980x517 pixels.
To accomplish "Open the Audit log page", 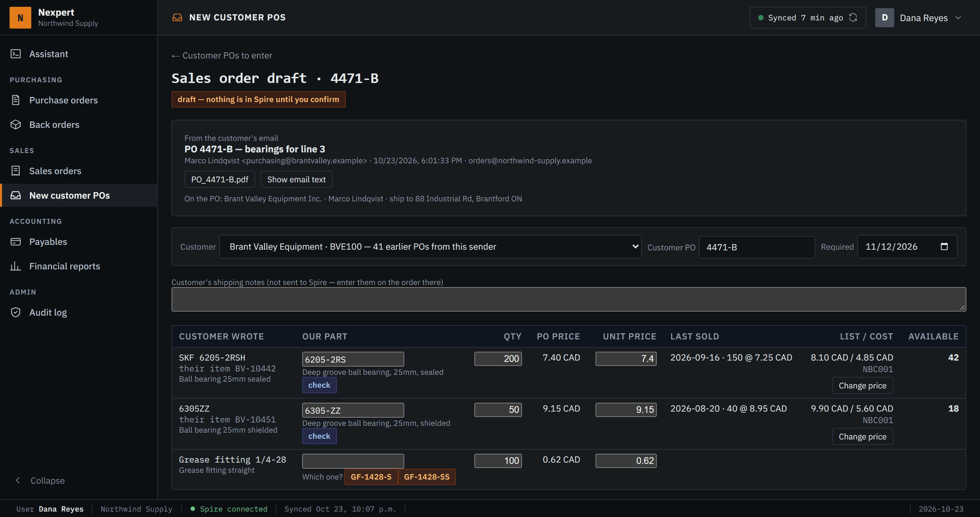I will point(48,312).
